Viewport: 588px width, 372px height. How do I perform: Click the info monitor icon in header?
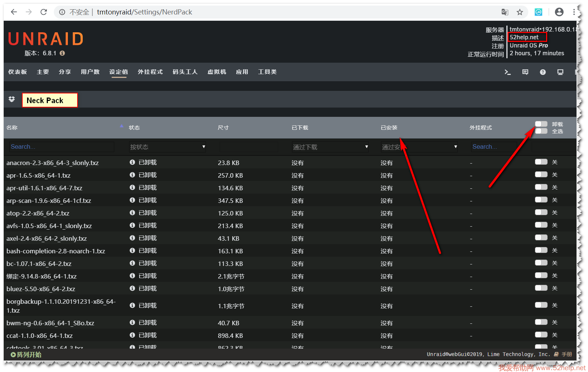[560, 72]
